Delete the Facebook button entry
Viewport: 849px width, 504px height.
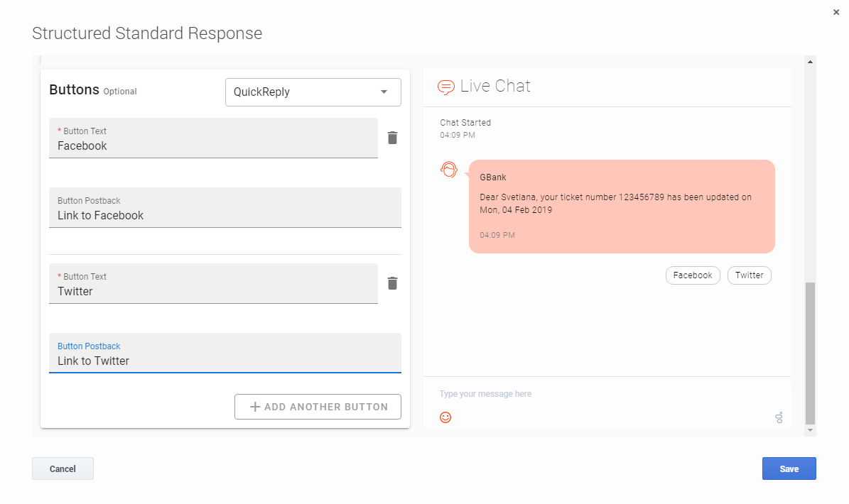coord(392,138)
